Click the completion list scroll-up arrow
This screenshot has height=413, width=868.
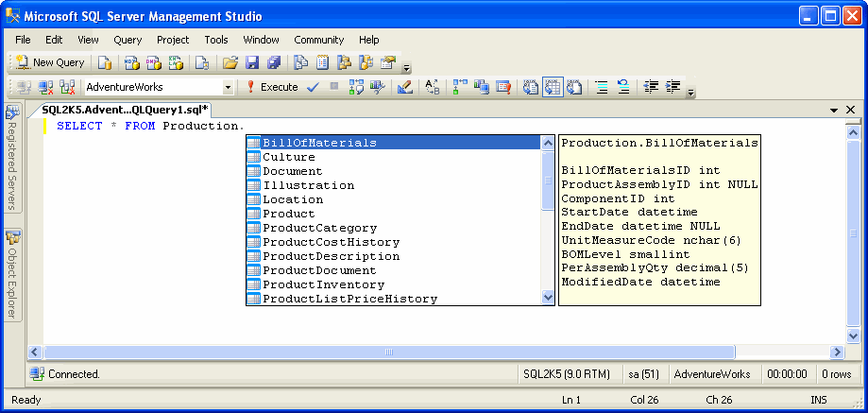(548, 143)
